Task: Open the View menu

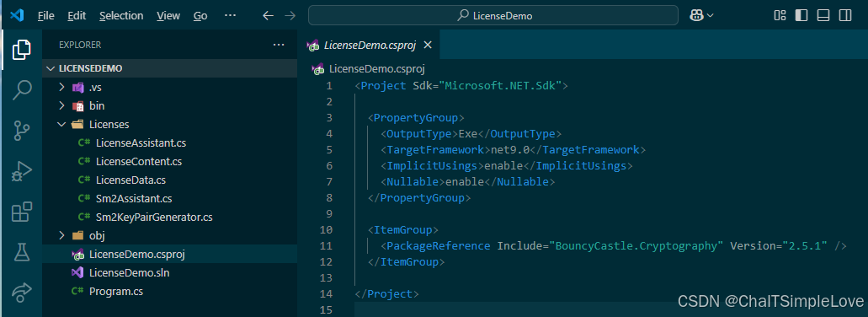Action: click(x=168, y=15)
